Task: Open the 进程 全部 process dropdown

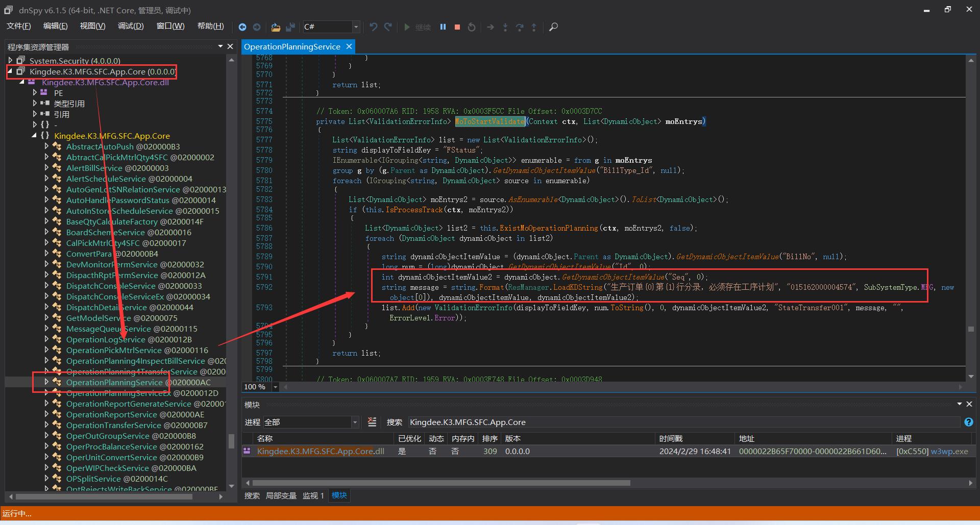Action: click(355, 422)
